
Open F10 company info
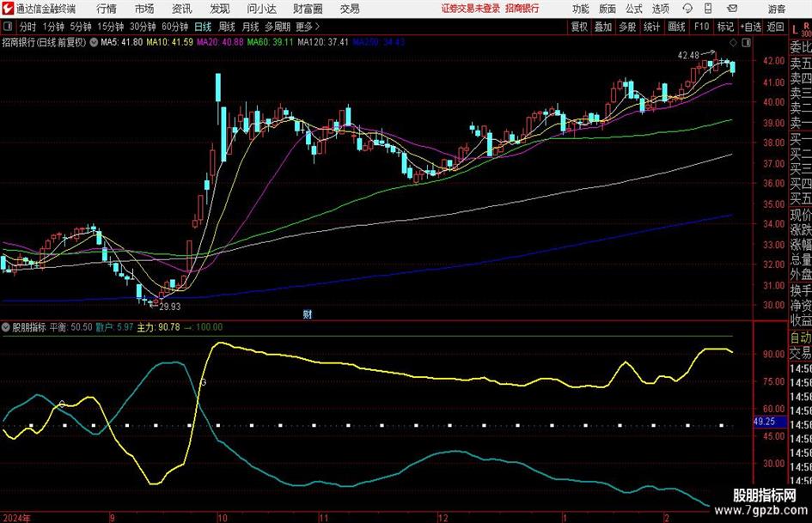(x=701, y=27)
